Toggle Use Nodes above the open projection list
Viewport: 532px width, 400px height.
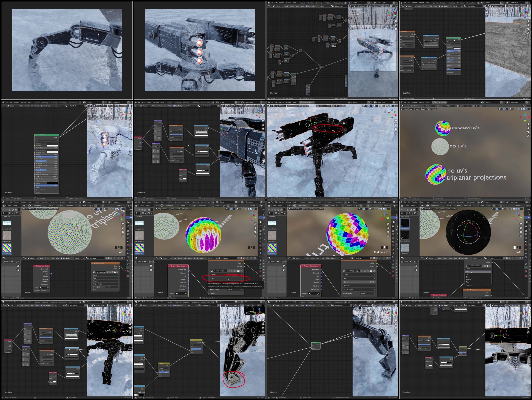coord(460,258)
